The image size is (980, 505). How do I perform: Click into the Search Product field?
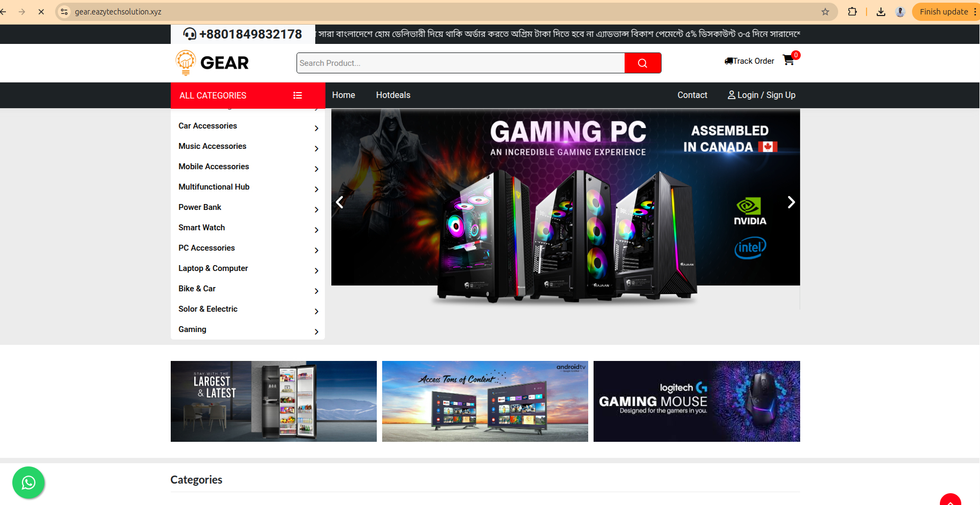(x=460, y=63)
